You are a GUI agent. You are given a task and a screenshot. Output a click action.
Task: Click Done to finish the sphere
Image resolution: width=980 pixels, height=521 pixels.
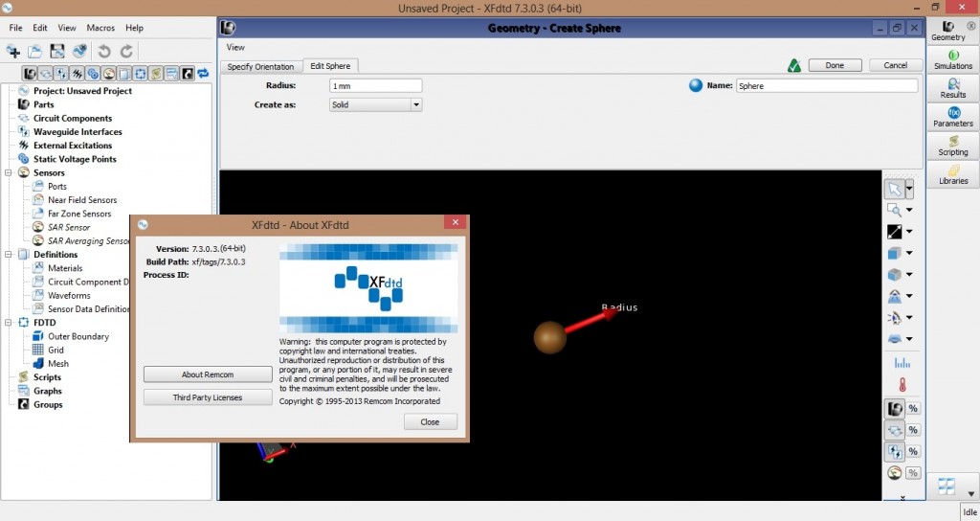point(835,65)
